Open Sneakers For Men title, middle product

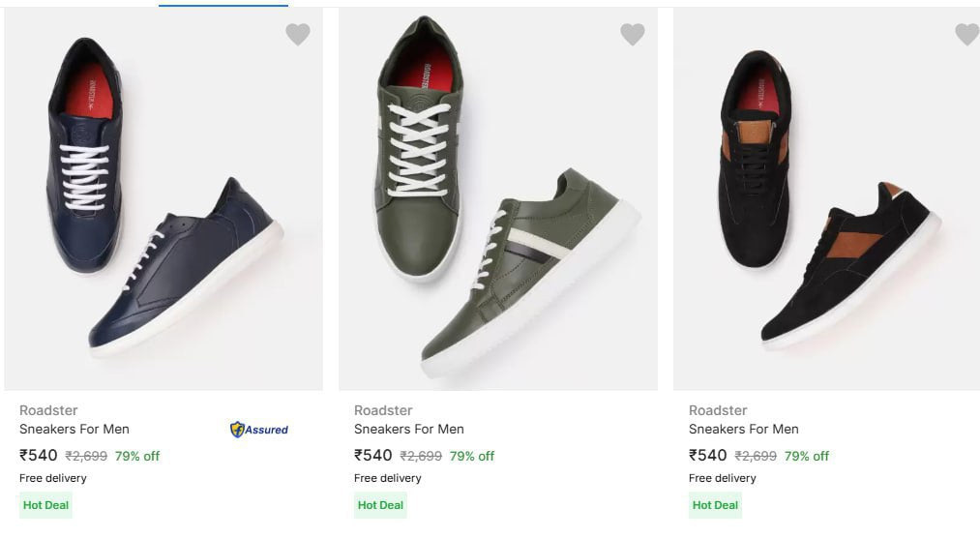[x=409, y=429]
